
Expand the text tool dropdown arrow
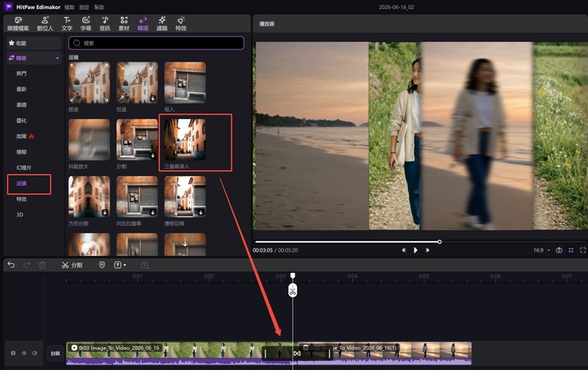125,265
